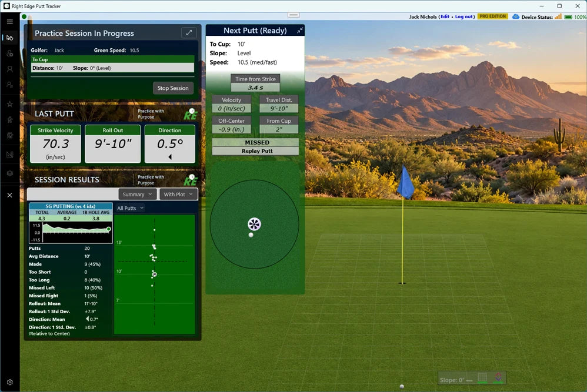Toggle the grid overlay icon
Screen dimensions: 587x392
coord(482,377)
